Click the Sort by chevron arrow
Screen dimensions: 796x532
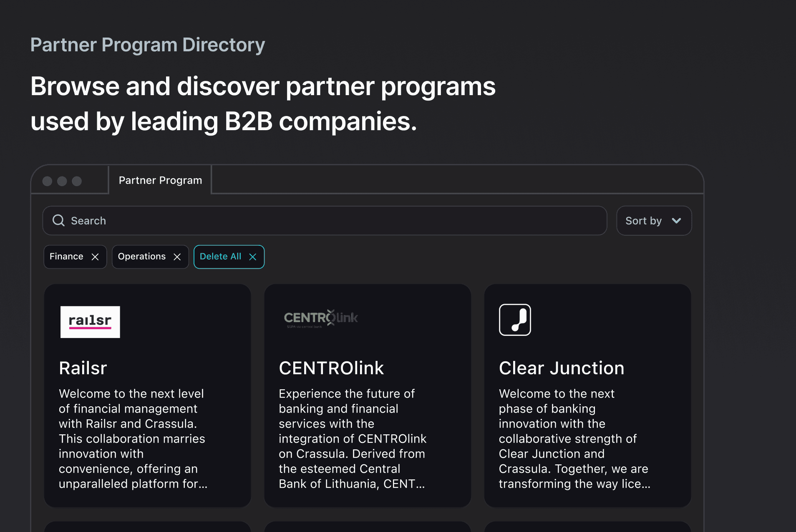pyautogui.click(x=676, y=221)
